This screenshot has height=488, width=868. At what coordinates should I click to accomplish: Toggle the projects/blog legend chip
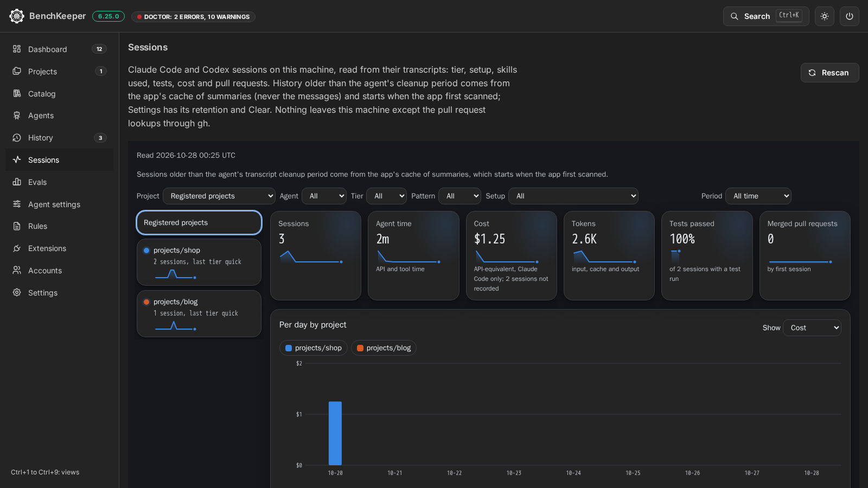(384, 348)
